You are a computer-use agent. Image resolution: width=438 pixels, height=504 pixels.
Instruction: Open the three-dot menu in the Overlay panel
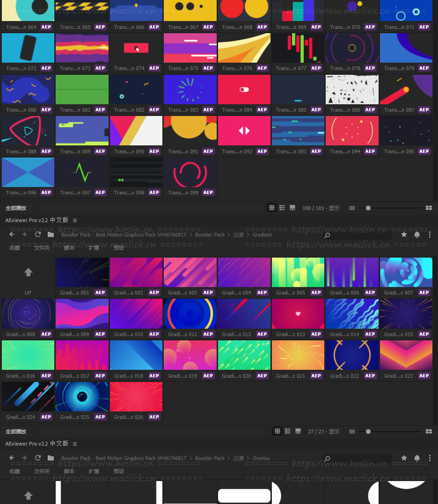430,458
